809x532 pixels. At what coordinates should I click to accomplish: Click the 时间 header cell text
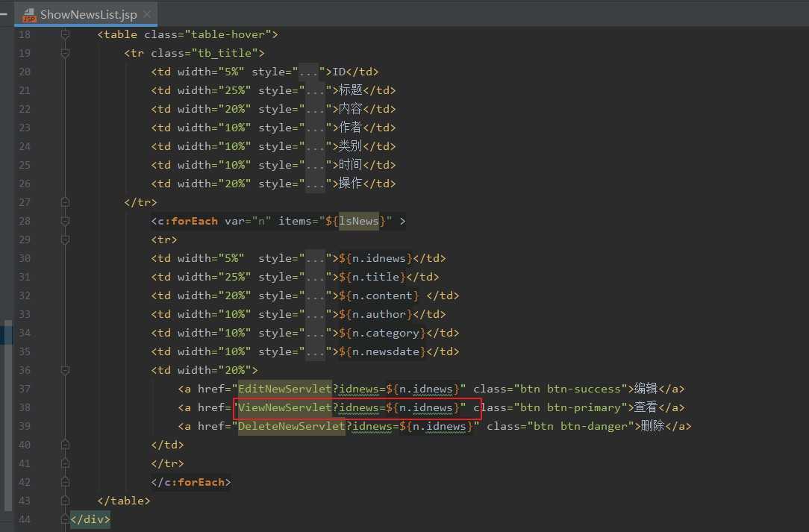350,165
